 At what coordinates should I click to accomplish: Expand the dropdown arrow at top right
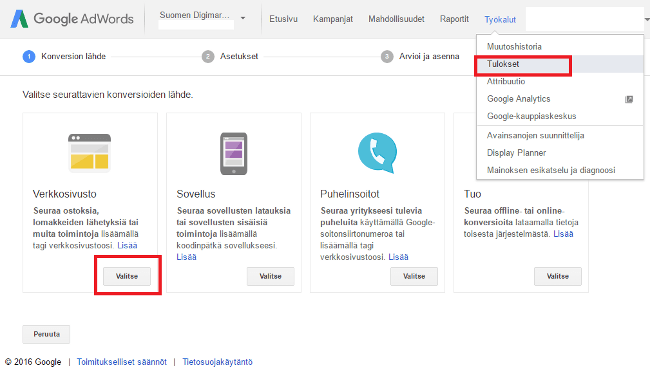647,19
